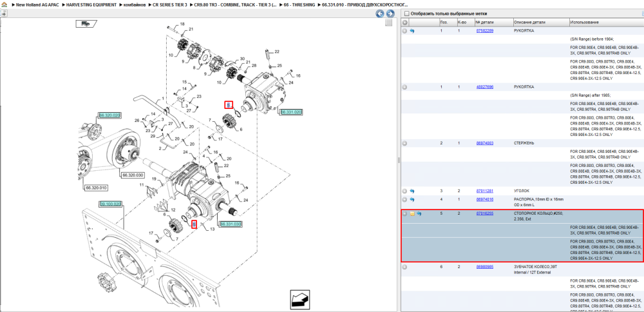Sort by Поз. column header
Screen dimensions: 644x312
pos(444,22)
